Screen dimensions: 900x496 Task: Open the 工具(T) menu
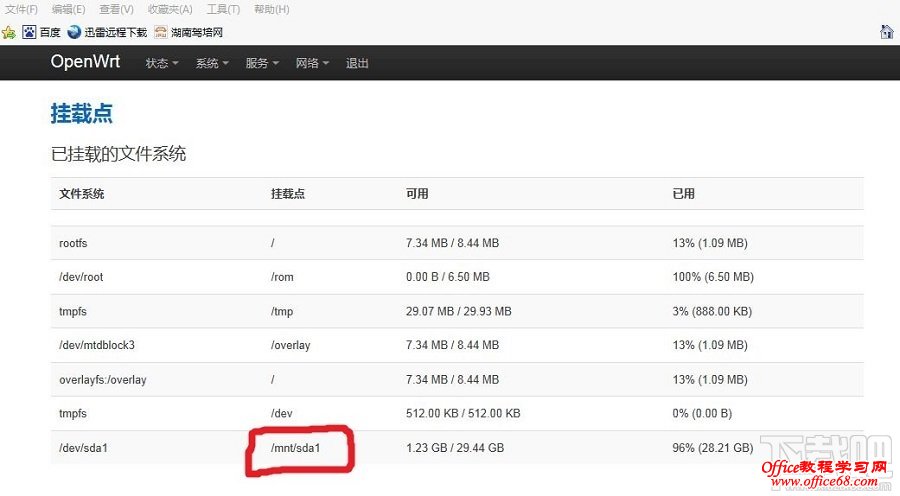(x=223, y=9)
